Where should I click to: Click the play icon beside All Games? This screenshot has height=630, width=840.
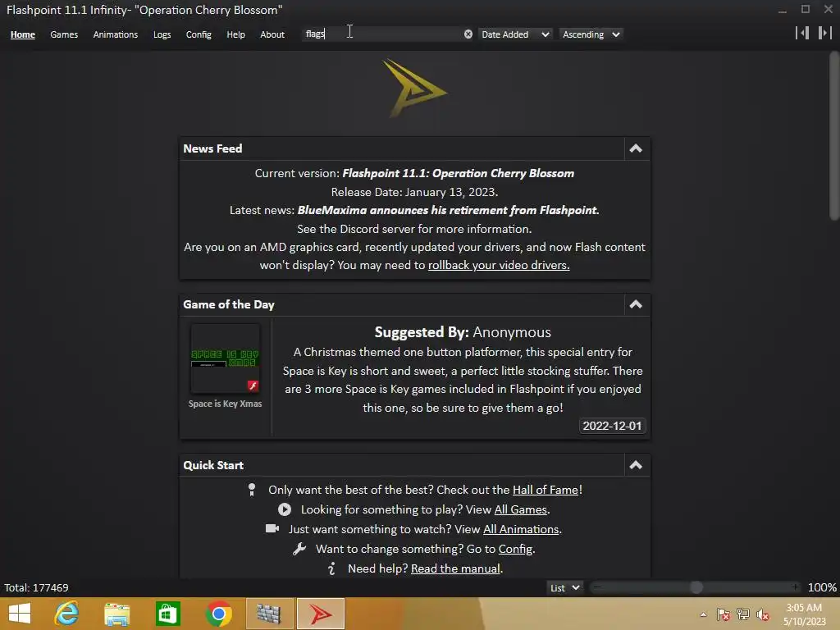click(285, 509)
